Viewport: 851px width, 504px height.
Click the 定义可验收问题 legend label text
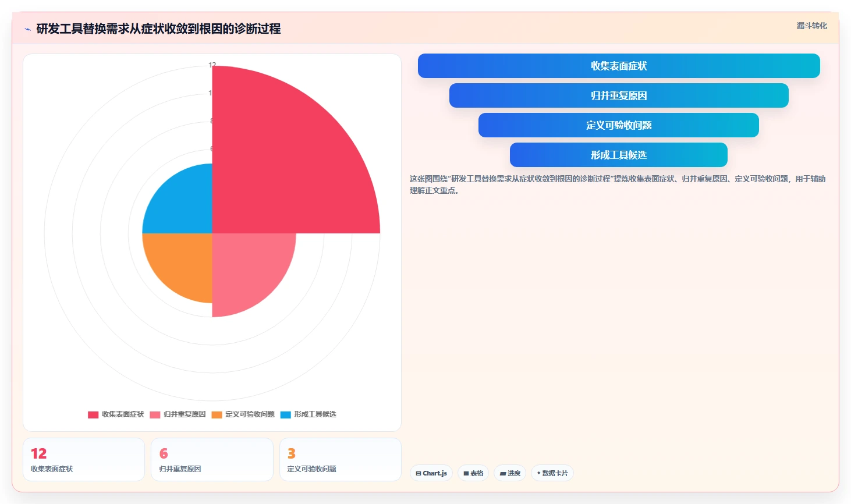[x=250, y=414]
